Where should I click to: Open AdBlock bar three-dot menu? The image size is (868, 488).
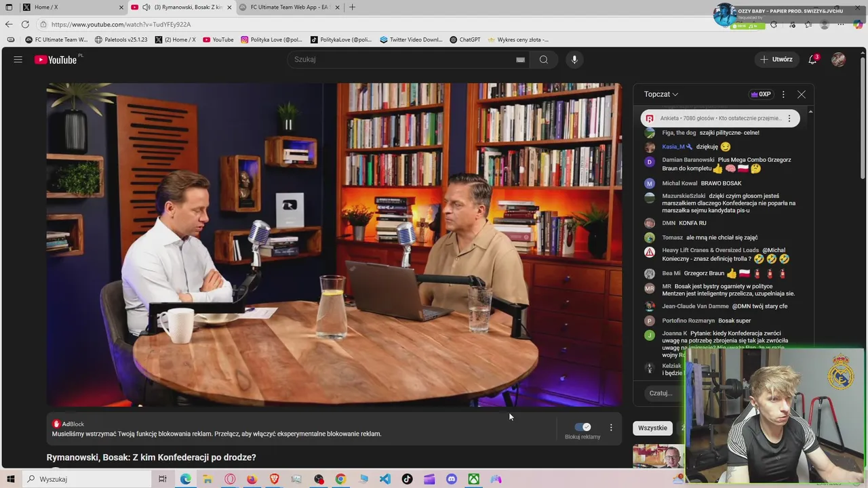click(611, 428)
